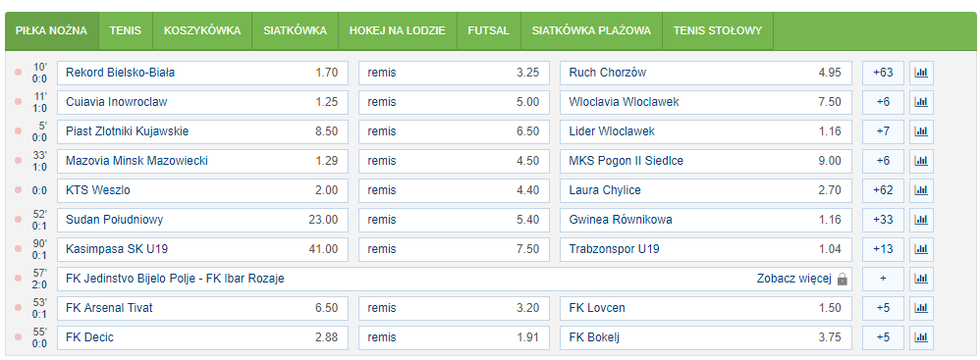Select remis odds 1.91 for FK Decic match
Screen dimensions: 980x360
pos(454,337)
